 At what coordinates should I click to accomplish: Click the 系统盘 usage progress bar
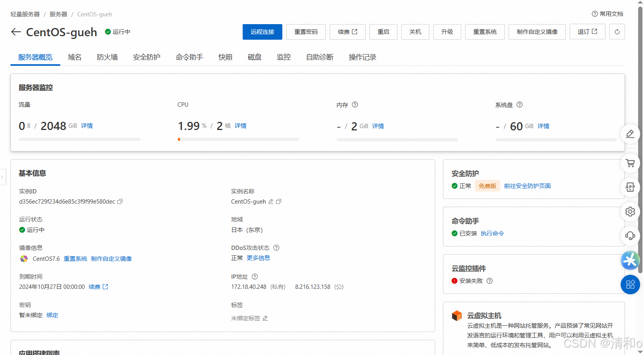[556, 139]
